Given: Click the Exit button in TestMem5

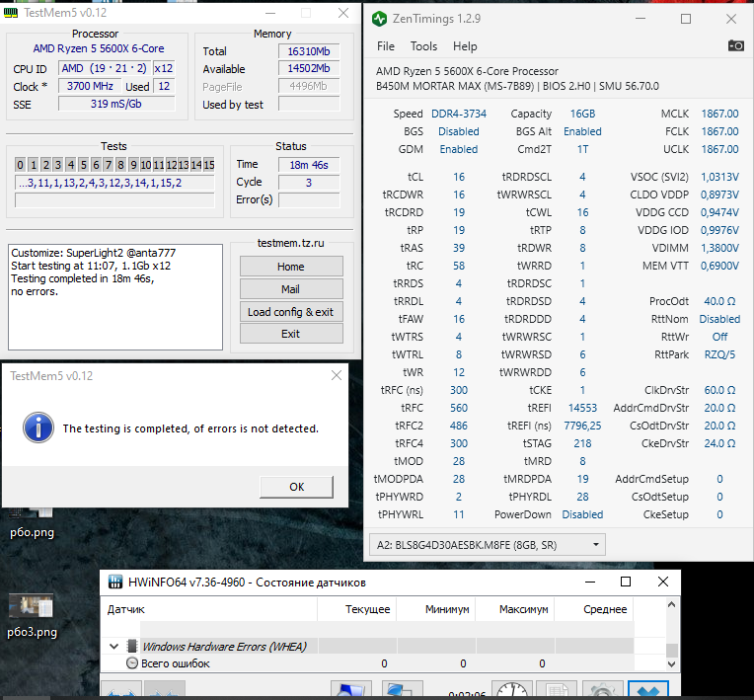Looking at the screenshot, I should tap(291, 334).
